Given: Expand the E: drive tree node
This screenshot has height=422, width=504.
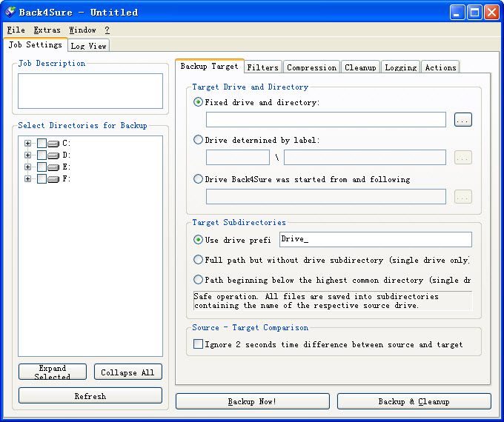Looking at the screenshot, I should click(x=28, y=167).
